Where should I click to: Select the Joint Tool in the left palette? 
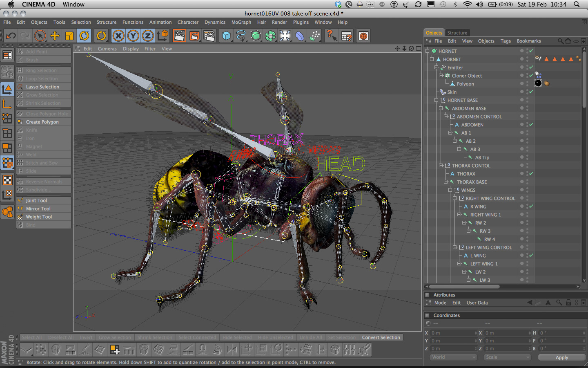(36, 200)
